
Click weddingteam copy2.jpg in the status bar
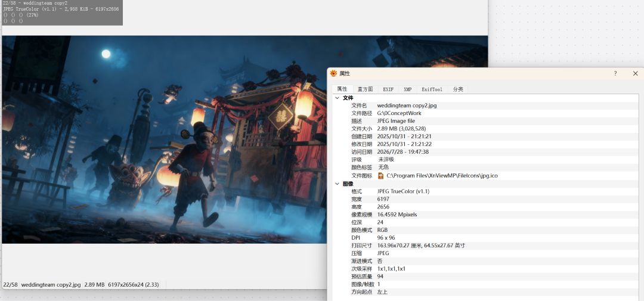51,284
